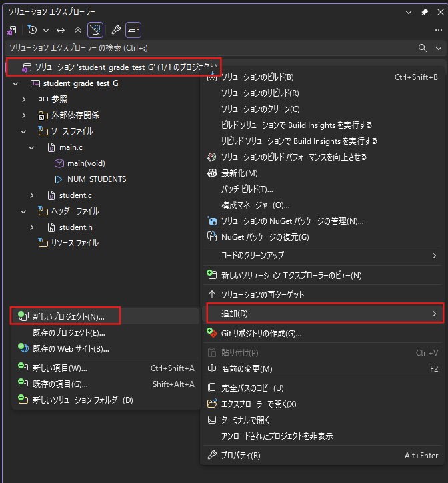Screen dimensions: 448x483
Task: Collapse the student_grade_test_G project node
Action: point(15,83)
